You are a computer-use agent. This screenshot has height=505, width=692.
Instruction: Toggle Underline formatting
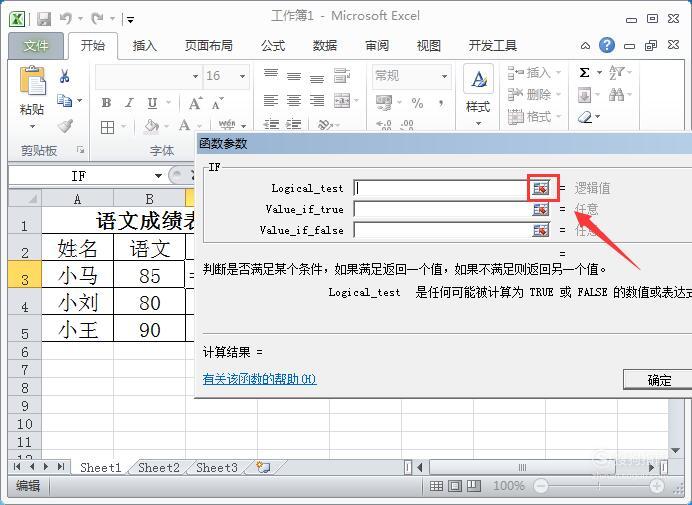(152, 103)
